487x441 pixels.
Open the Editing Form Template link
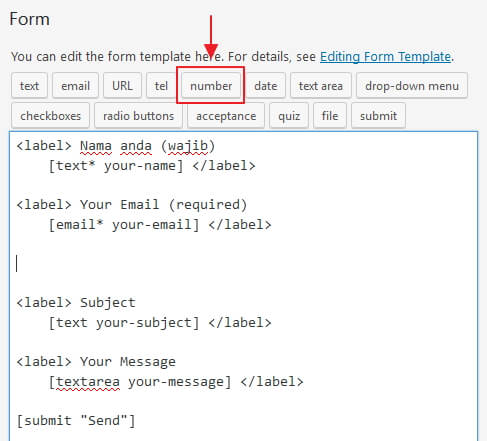(x=385, y=57)
